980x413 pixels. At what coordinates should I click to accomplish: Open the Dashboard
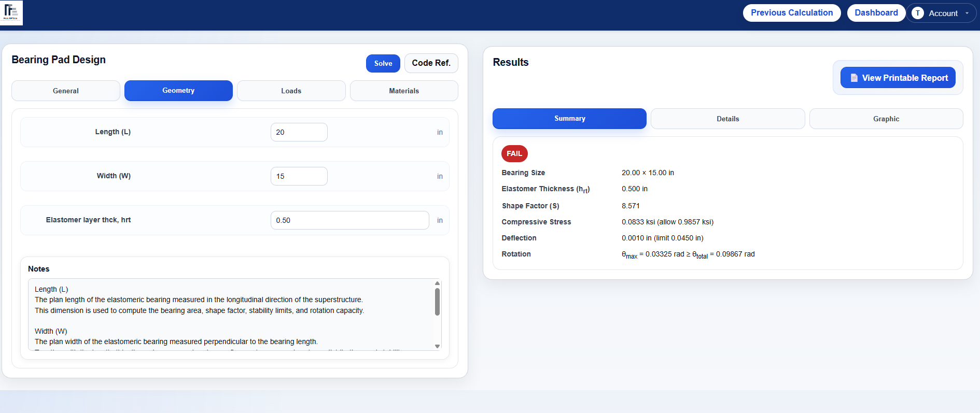876,13
